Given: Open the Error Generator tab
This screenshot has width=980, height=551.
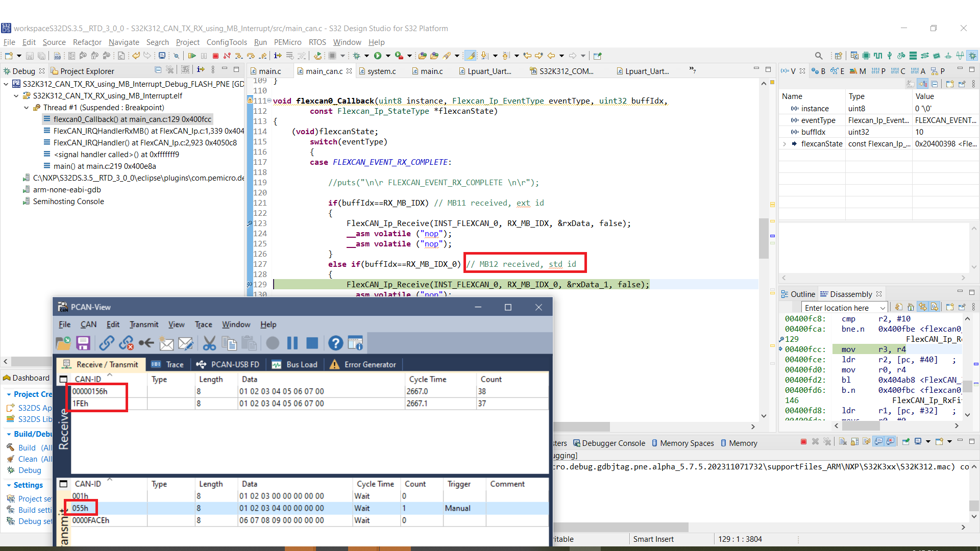Looking at the screenshot, I should (x=363, y=364).
